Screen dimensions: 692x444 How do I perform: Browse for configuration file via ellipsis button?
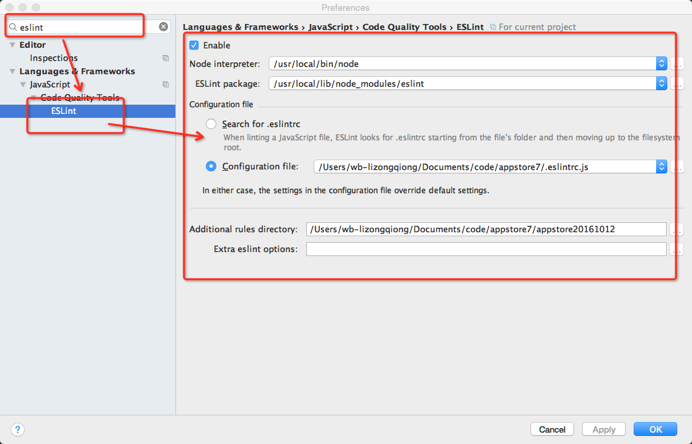pyautogui.click(x=677, y=167)
